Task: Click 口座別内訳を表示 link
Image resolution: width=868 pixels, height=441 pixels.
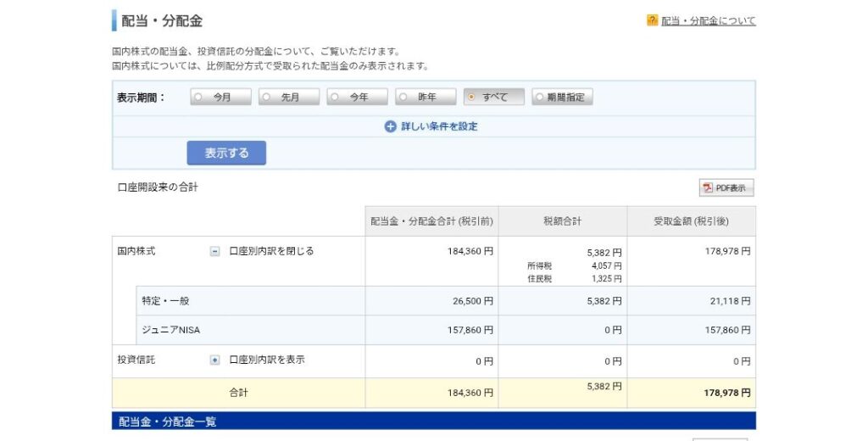Action: (267, 360)
